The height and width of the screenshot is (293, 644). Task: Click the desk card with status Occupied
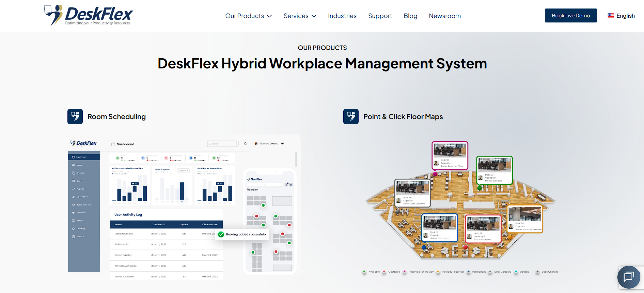coord(483,229)
